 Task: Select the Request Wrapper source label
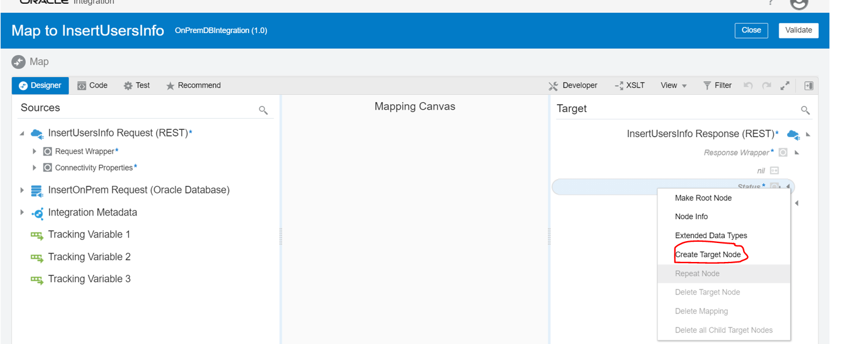[84, 151]
